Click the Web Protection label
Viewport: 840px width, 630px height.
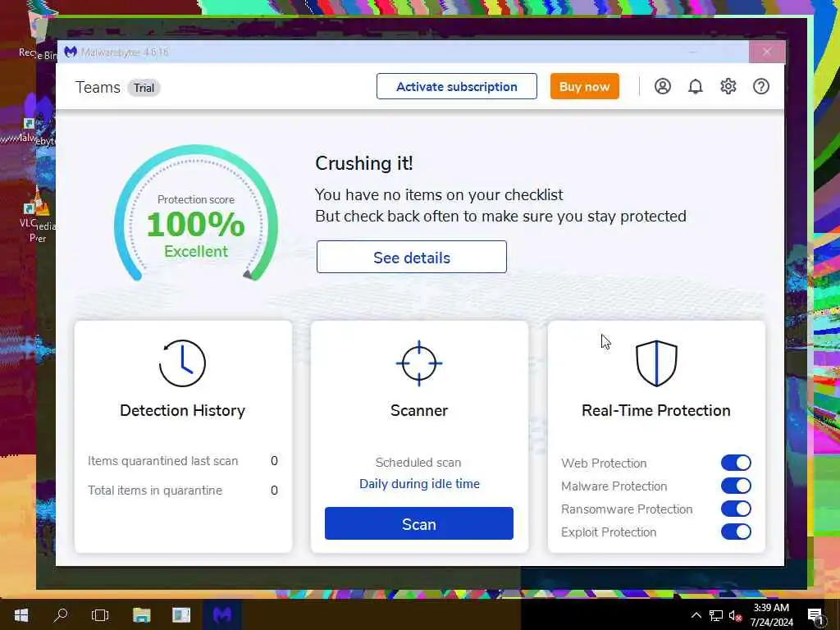(604, 463)
